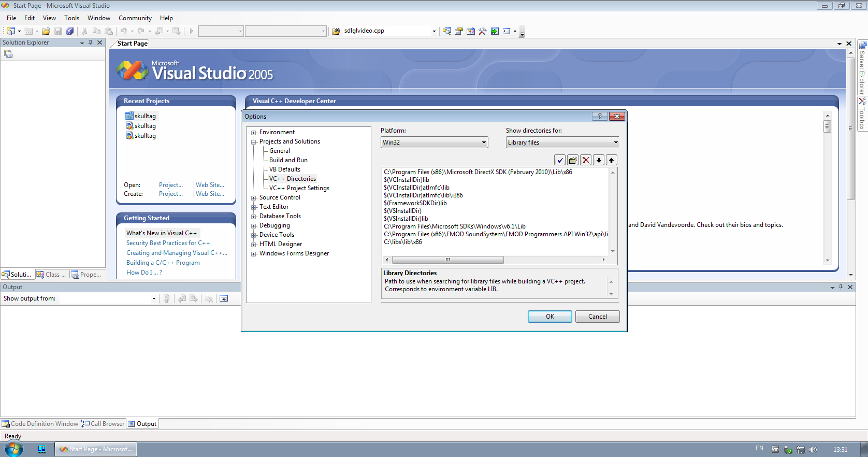Toggle auto-hide pin on Output panel
This screenshot has height=457, width=868.
click(841, 287)
